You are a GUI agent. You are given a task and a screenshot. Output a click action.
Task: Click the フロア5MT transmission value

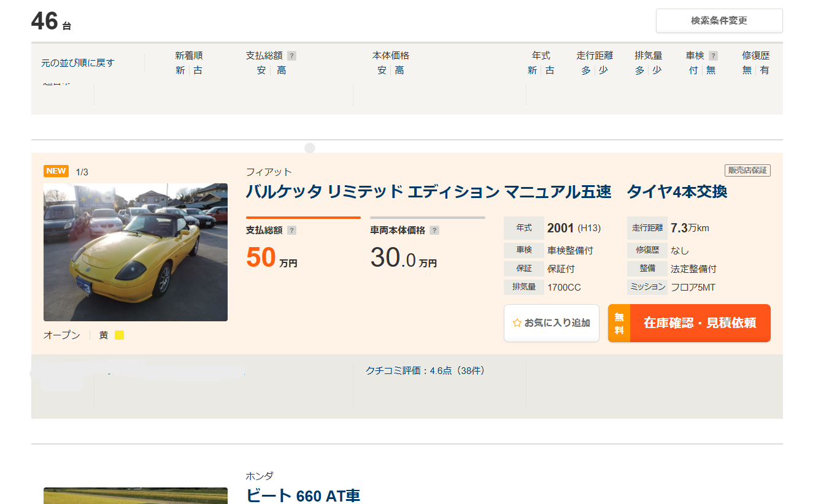pos(693,287)
